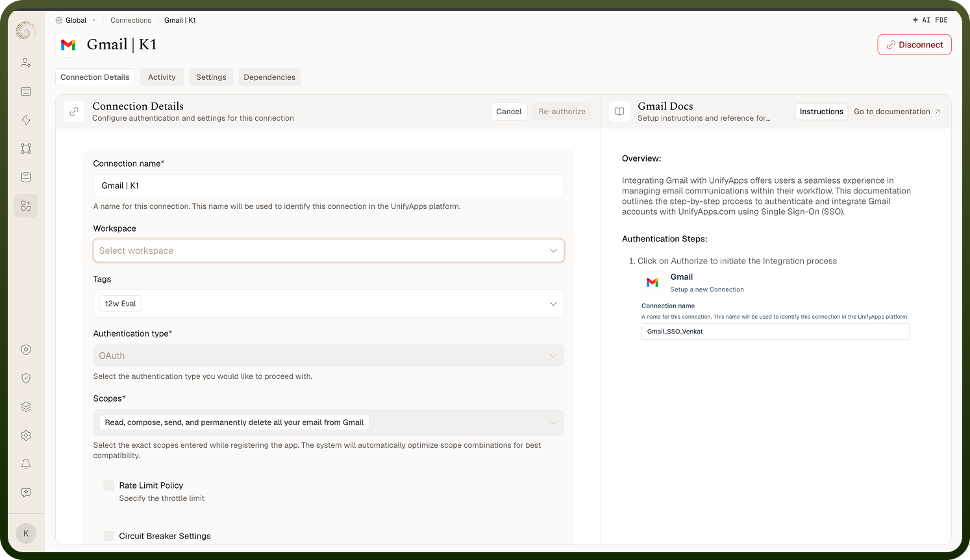Viewport: 970px width, 560px height.
Task: Open the settings gear sidebar icon
Action: click(x=26, y=435)
